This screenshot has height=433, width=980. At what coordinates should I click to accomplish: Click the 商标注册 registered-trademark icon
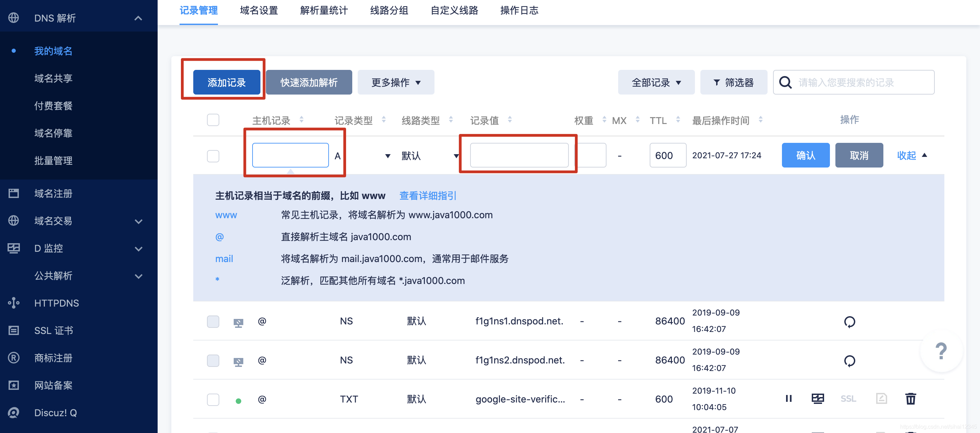(x=14, y=358)
